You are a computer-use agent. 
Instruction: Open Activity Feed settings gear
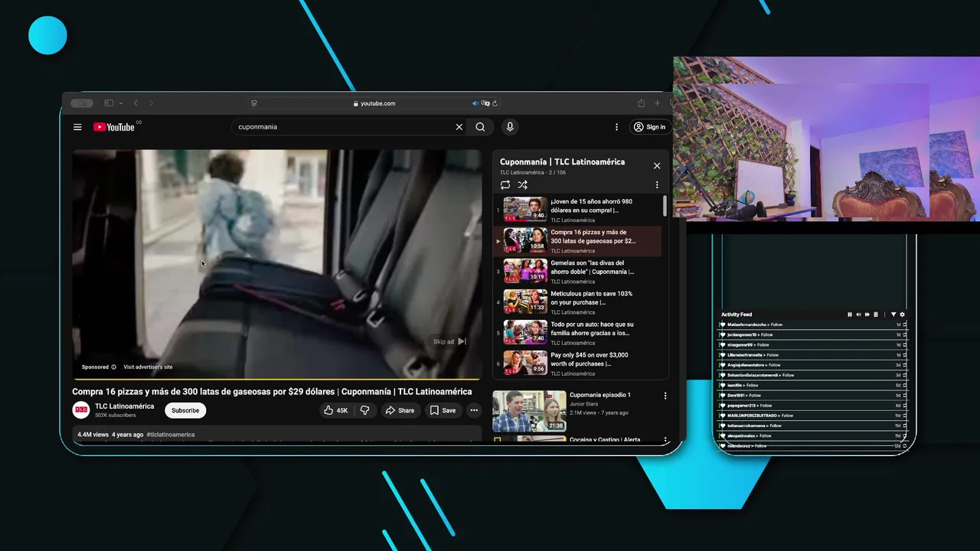click(902, 315)
